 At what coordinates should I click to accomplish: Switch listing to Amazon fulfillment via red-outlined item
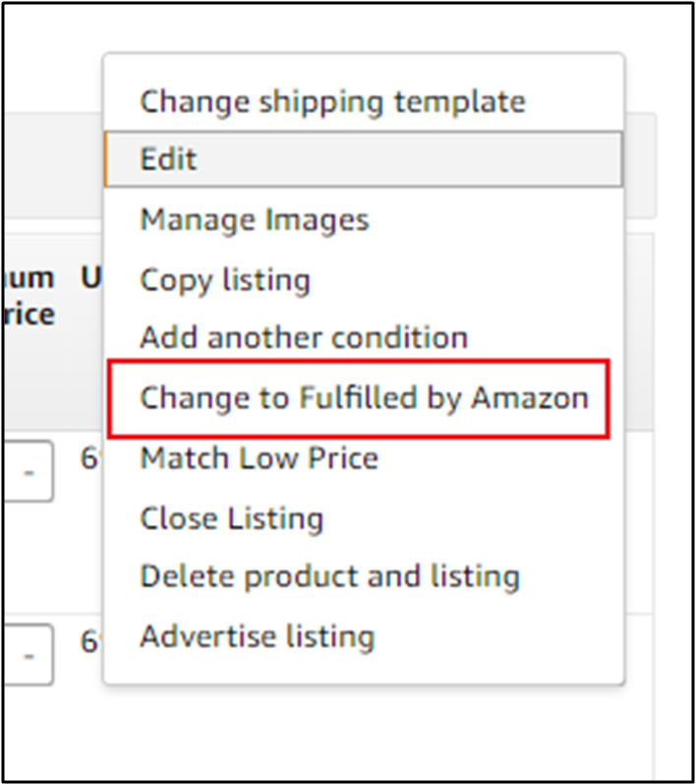tap(364, 398)
